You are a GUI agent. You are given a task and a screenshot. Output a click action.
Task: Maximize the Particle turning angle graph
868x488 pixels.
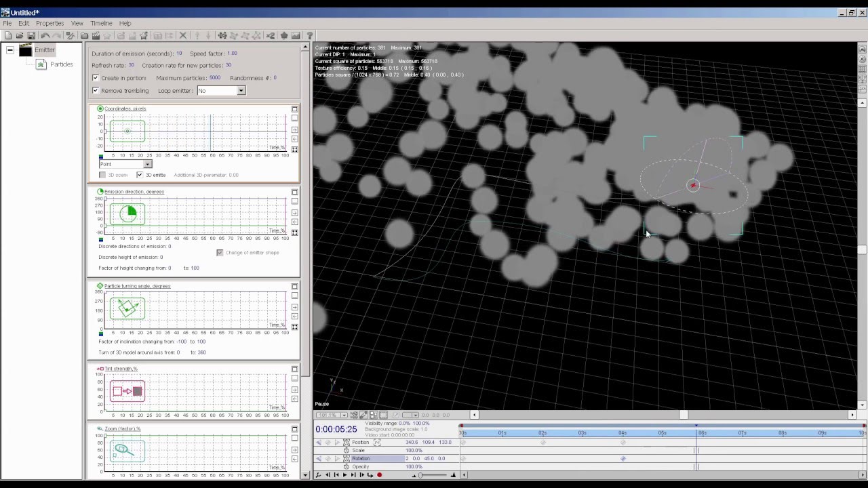[294, 287]
